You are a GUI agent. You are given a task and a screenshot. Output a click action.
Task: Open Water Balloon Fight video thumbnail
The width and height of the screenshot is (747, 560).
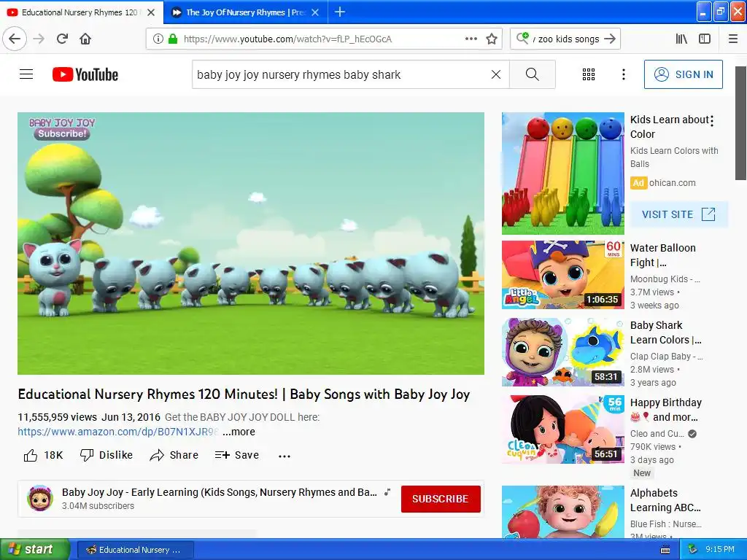click(563, 275)
